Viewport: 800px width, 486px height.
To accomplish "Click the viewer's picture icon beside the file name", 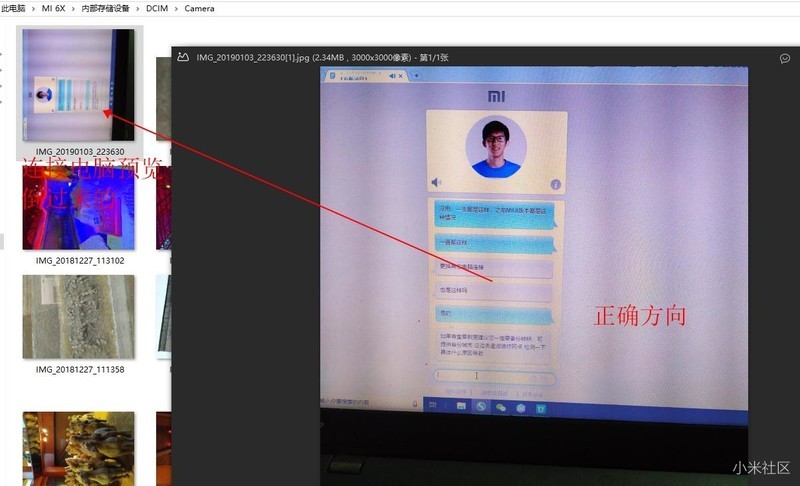I will point(183,57).
